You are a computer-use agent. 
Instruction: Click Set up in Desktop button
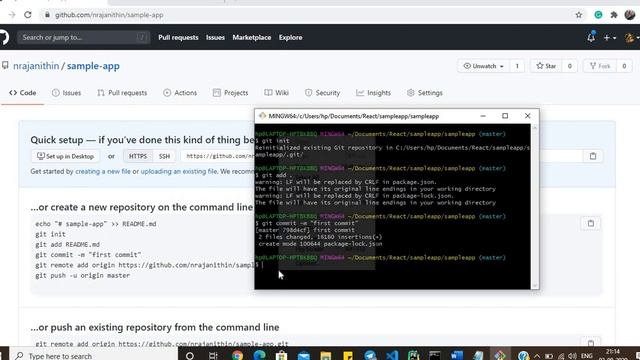(65, 156)
